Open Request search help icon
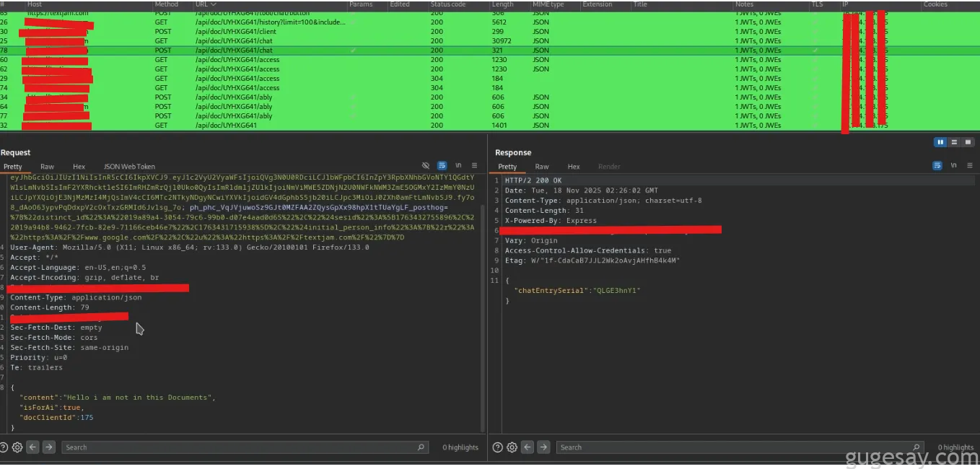 pos(4,447)
